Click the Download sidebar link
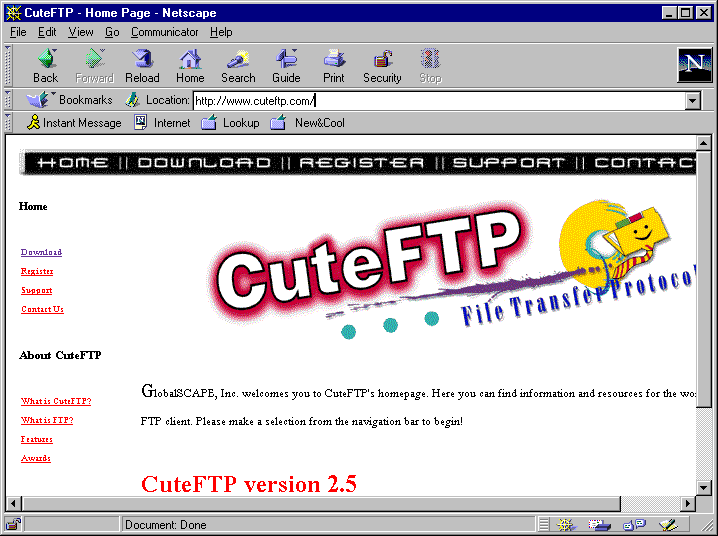The width and height of the screenshot is (718, 536). tap(41, 252)
